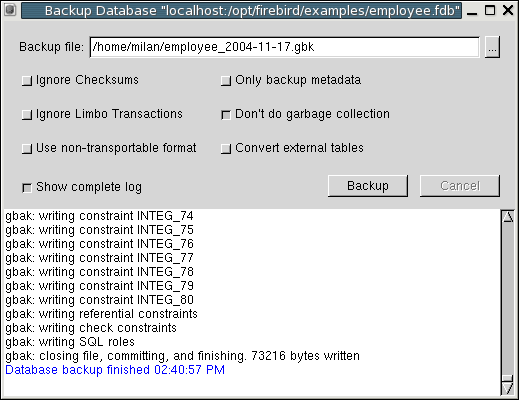Screen dimensions: 519x400
Task: Click into the Backup file path field
Action: [285, 47]
